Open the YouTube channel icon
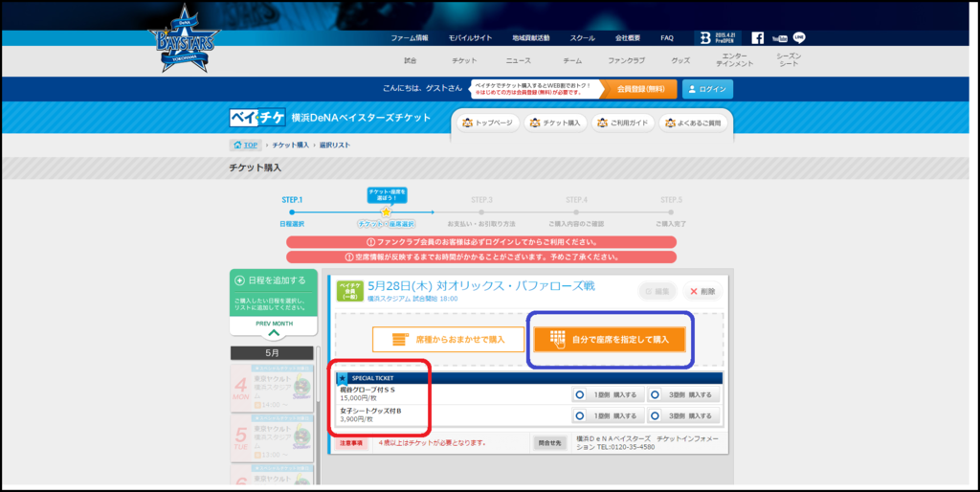This screenshot has width=980, height=492. coord(779,38)
